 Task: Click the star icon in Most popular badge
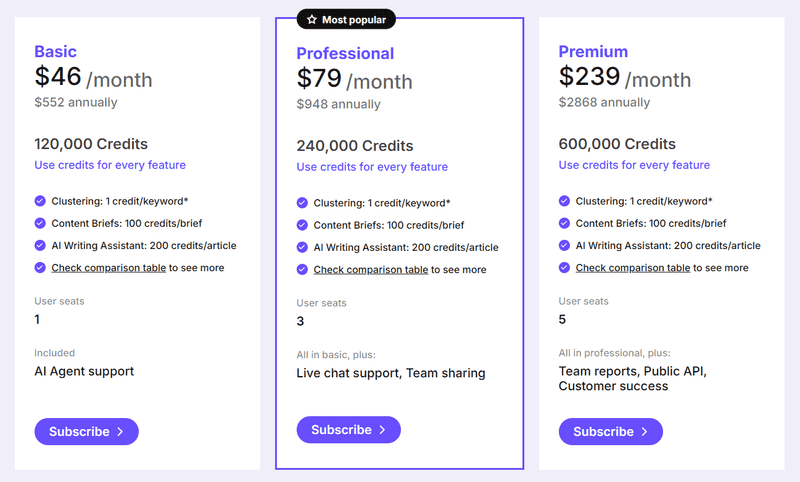click(x=312, y=19)
